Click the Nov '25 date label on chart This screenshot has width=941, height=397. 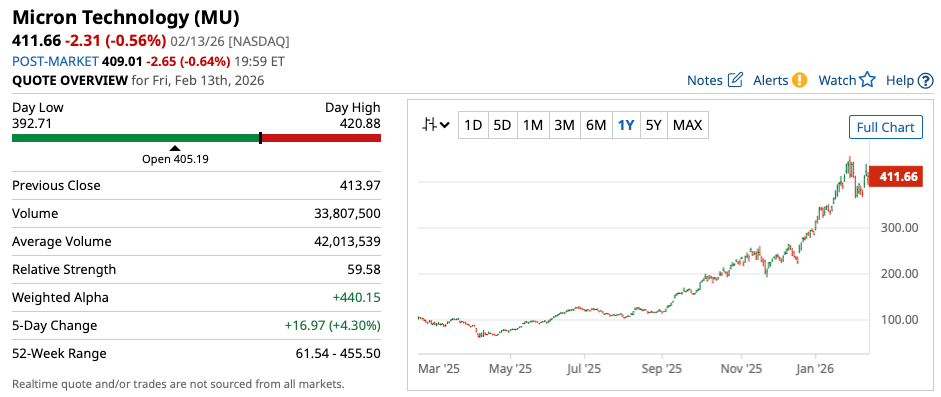pos(741,369)
